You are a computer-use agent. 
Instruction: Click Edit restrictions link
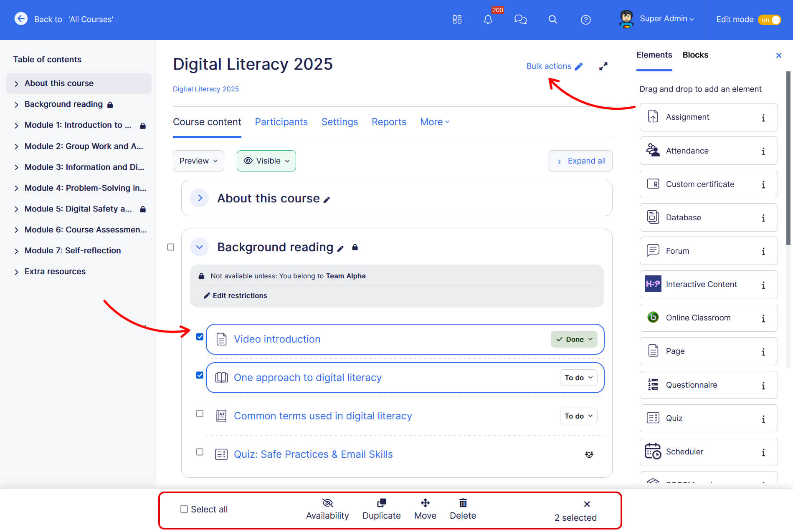pos(235,295)
